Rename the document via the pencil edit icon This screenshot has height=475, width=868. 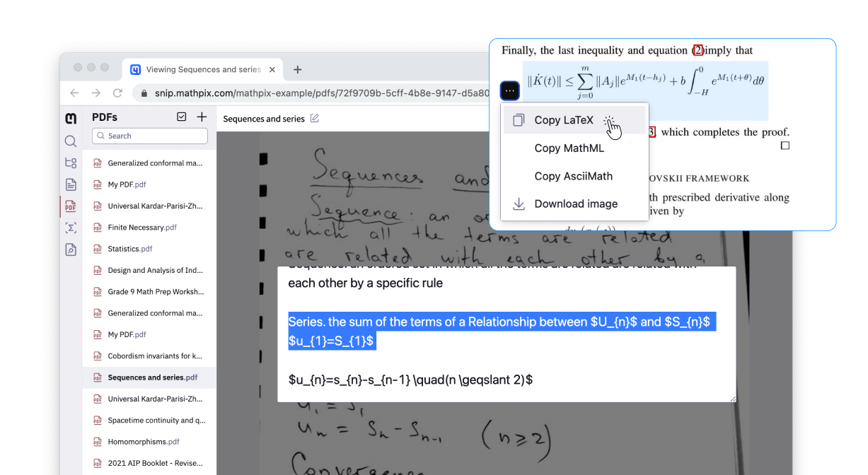click(x=313, y=119)
